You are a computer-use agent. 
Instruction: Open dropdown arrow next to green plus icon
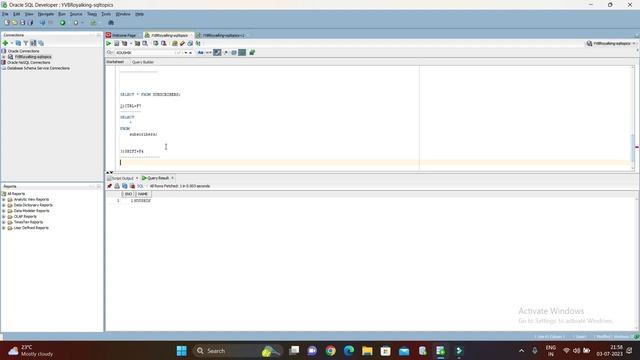[x=11, y=43]
